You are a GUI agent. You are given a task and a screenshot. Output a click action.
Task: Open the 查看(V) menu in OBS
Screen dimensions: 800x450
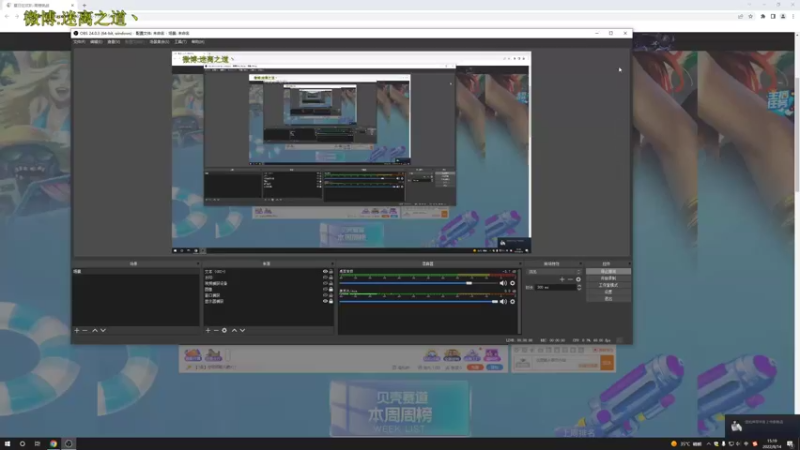click(x=114, y=42)
